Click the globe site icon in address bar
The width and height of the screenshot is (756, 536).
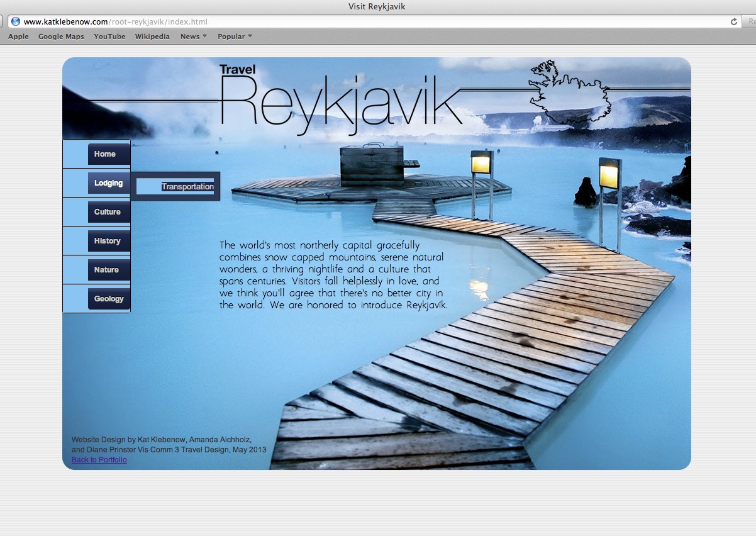pos(16,21)
